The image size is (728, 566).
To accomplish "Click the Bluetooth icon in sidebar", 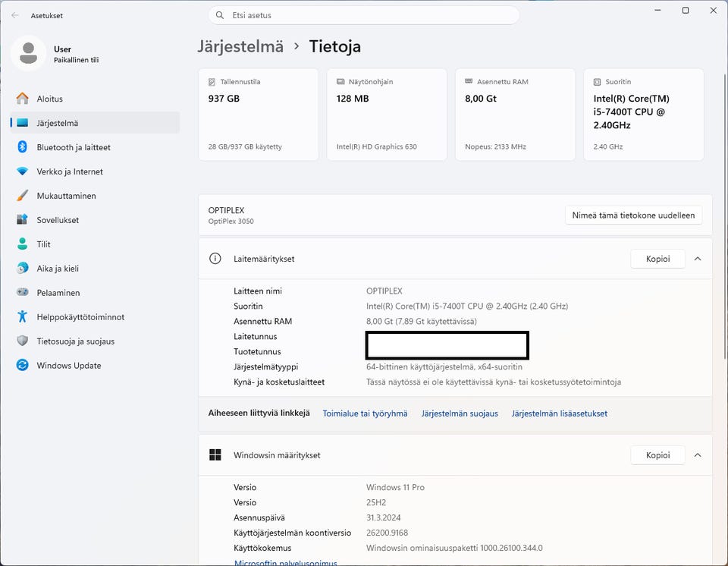I will (x=22, y=147).
